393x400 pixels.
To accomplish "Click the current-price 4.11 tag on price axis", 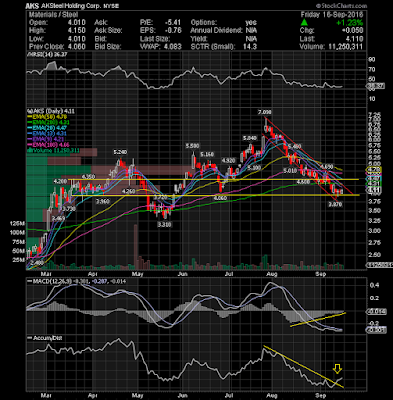I will point(373,190).
